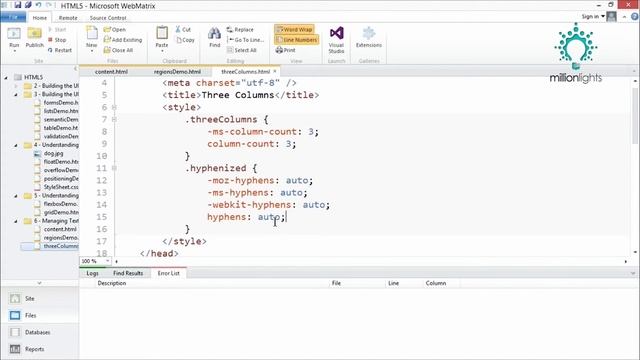640x360 pixels.
Task: Close all open files
Action: click(x=118, y=50)
